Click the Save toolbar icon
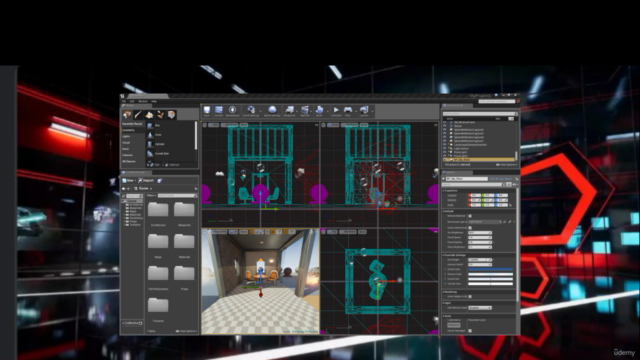Screen dimensions: 640x360 (x=207, y=111)
